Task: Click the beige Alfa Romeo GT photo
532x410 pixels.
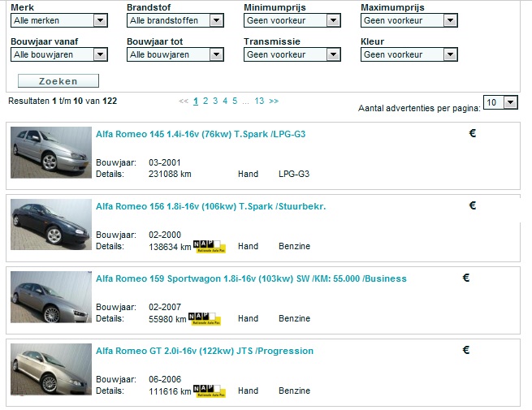Action: (51, 369)
